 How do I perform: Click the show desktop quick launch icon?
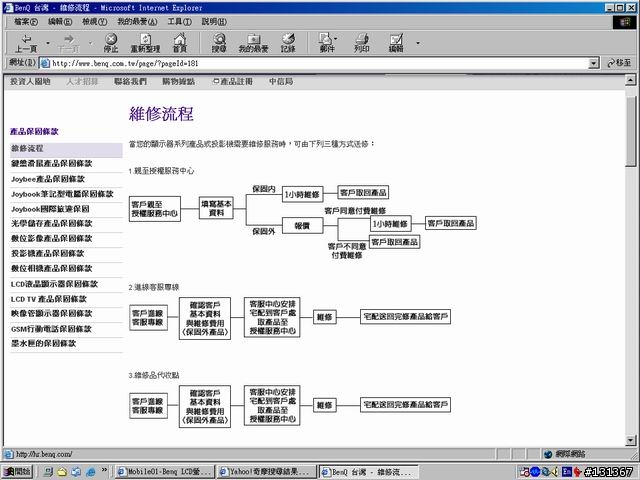[x=48, y=472]
